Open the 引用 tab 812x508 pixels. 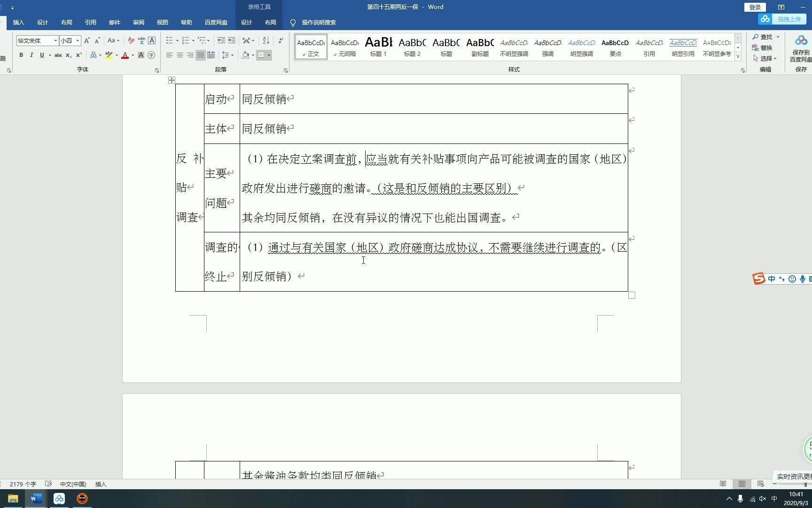pyautogui.click(x=91, y=23)
